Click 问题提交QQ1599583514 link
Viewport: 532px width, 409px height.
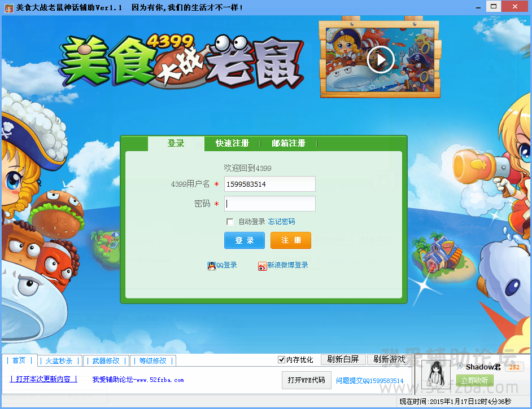point(369,381)
